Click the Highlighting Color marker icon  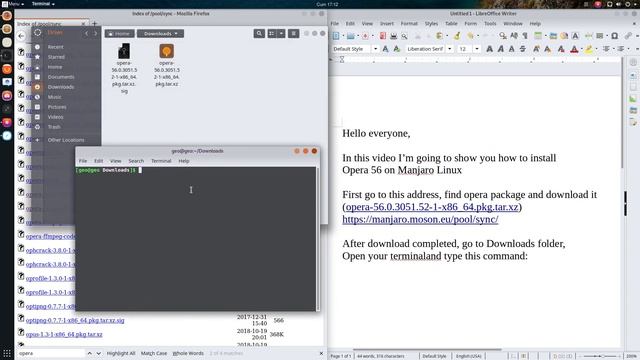pyautogui.click(x=589, y=49)
